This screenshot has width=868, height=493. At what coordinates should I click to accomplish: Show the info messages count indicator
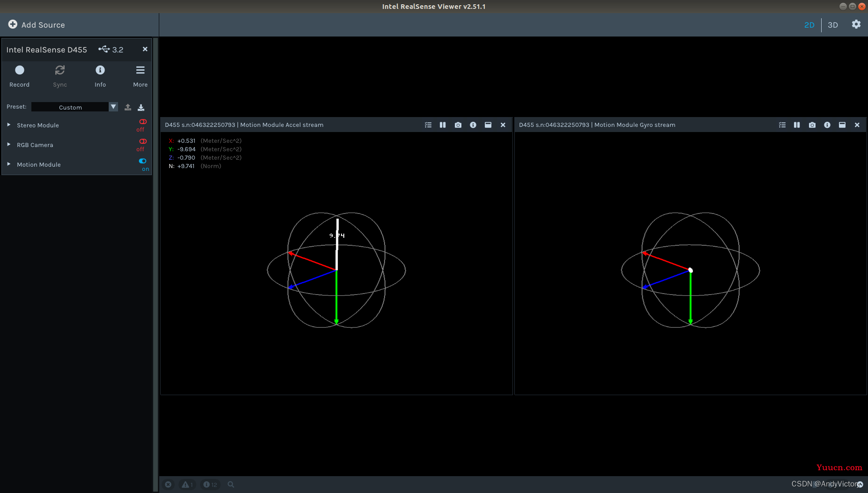point(210,485)
